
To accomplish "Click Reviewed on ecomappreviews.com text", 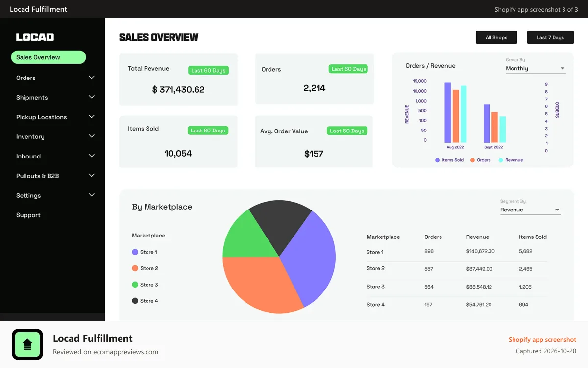I will (106, 352).
